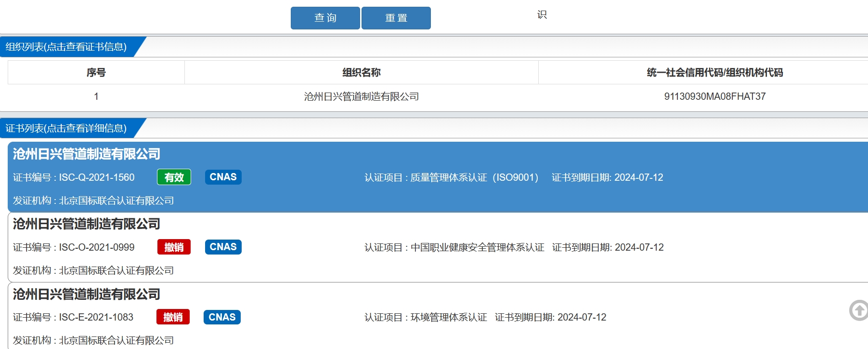Click the 查询 search button
The height and width of the screenshot is (349, 868).
click(x=325, y=18)
